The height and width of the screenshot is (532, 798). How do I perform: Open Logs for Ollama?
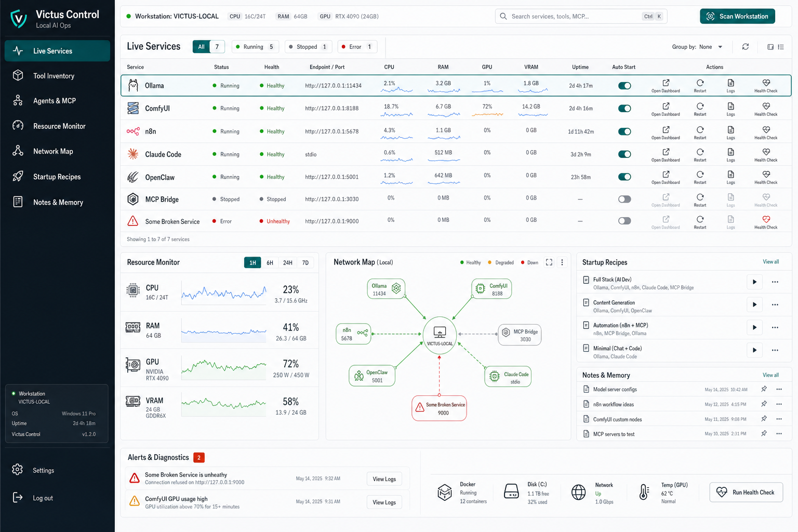[730, 86]
